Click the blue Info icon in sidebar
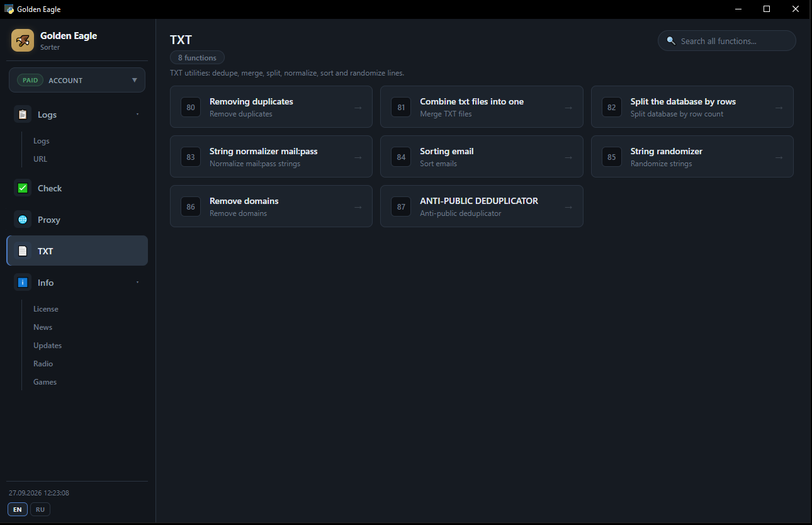The image size is (812, 525). [23, 283]
